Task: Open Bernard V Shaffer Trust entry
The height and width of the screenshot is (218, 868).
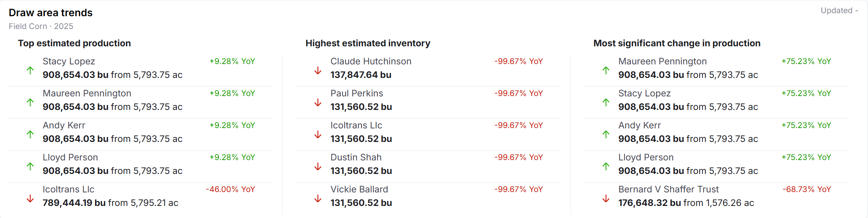Action: point(668,189)
